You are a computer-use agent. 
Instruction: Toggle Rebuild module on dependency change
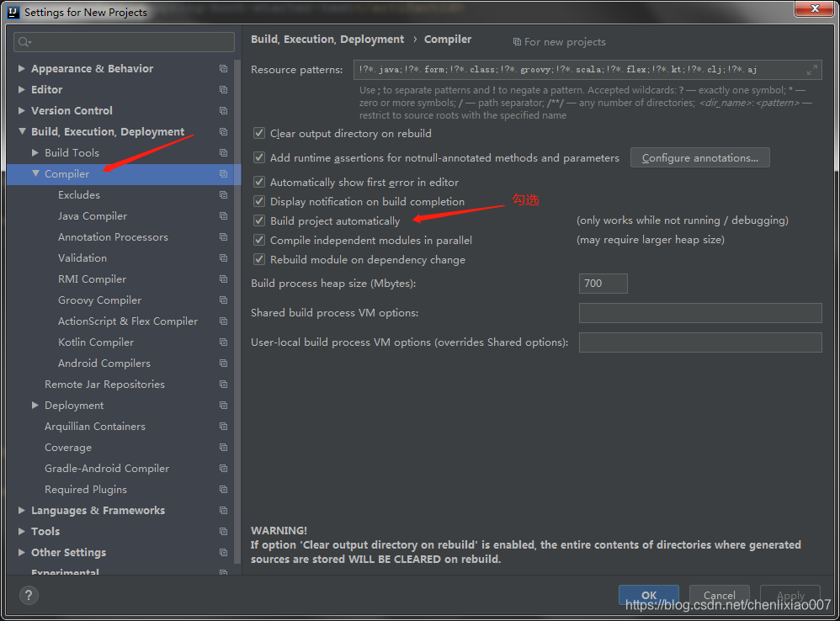[259, 260]
